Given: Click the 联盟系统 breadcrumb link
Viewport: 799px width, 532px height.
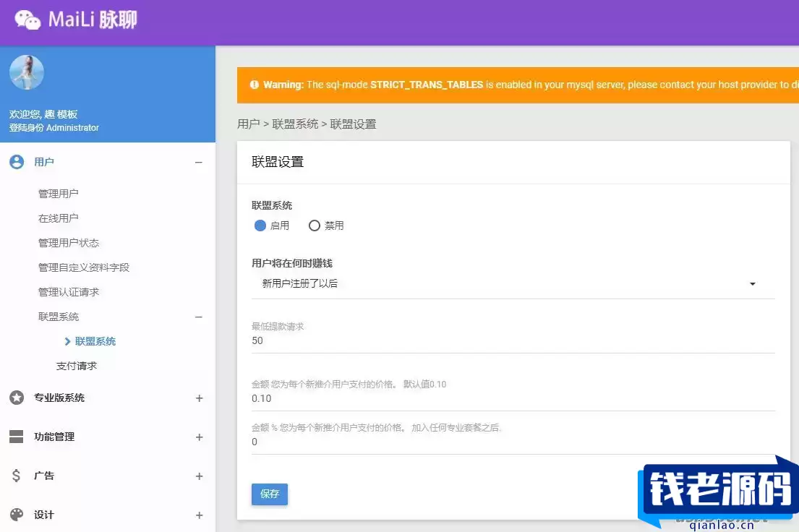Looking at the screenshot, I should [295, 124].
